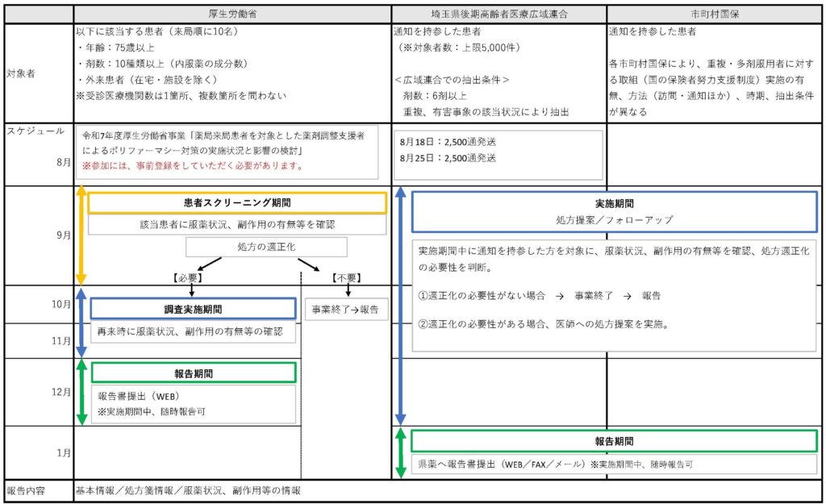
Task: Select the 対象者 row label
Action: pyautogui.click(x=21, y=73)
